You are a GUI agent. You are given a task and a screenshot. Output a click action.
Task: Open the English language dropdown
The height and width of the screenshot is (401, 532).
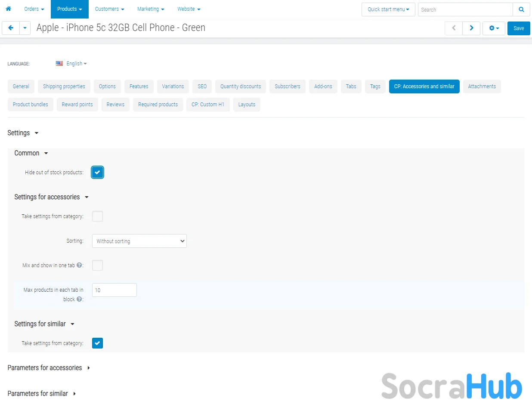(77, 64)
